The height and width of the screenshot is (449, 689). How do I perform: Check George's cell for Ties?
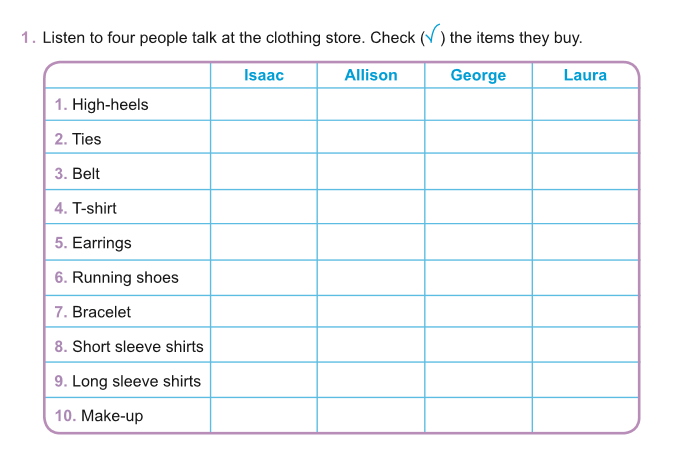478,139
